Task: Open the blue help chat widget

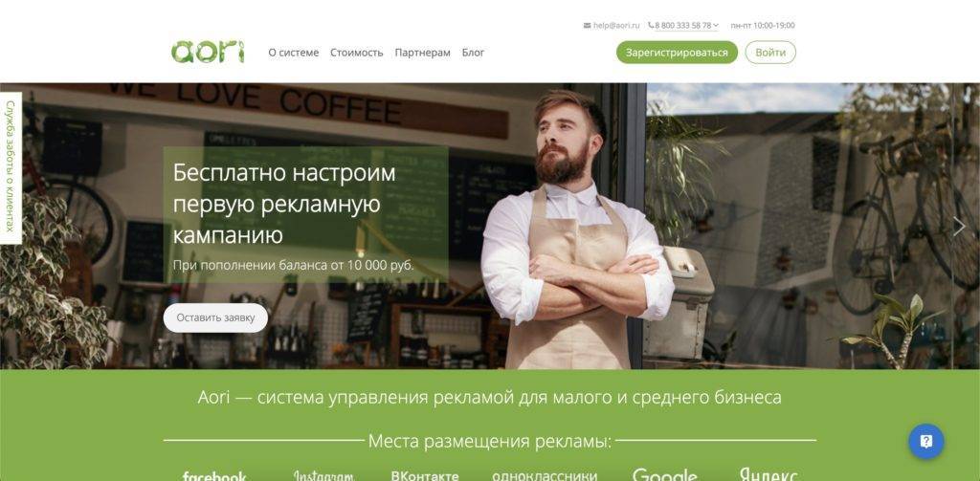Action: tap(925, 442)
